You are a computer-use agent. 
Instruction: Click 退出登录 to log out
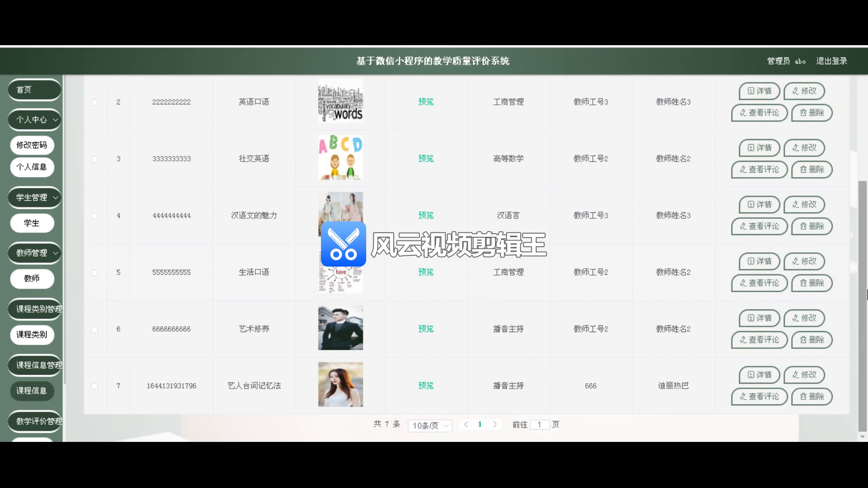(x=831, y=61)
